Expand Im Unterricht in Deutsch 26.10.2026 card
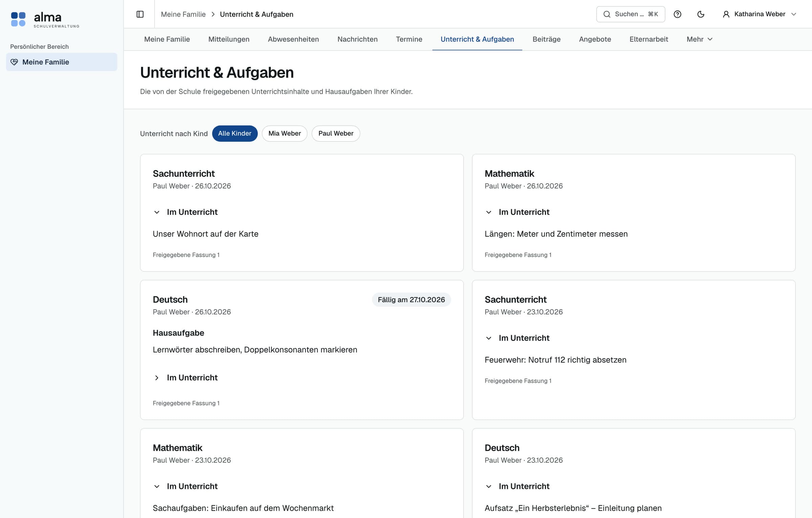The width and height of the screenshot is (812, 518). 185,377
